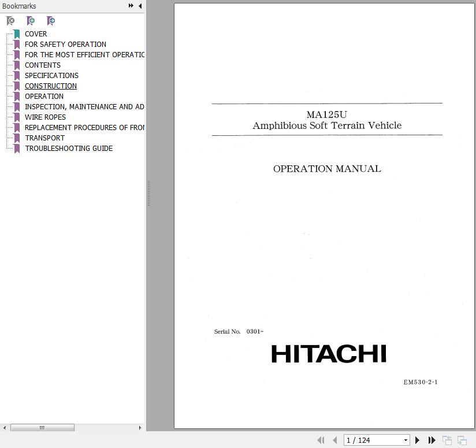Open the INSPECTION, MAINTENANCE bookmark

pyautogui.click(x=84, y=106)
